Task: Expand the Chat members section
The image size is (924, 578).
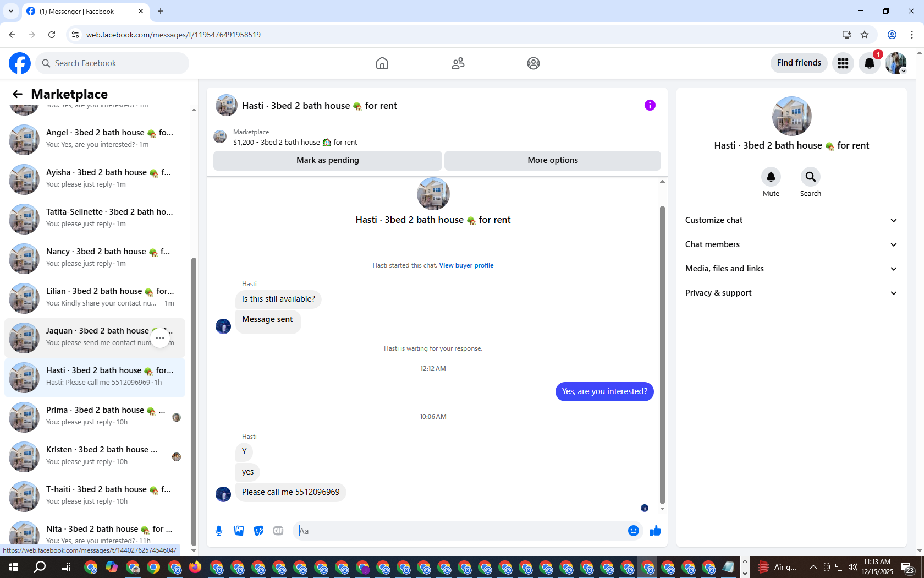Action: pos(791,244)
